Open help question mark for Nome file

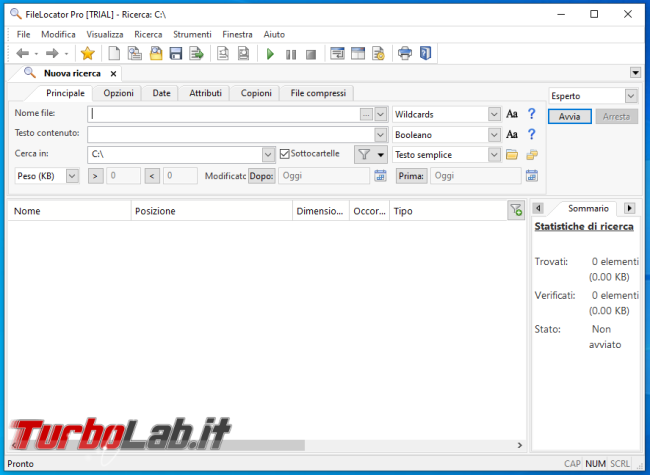[532, 114]
